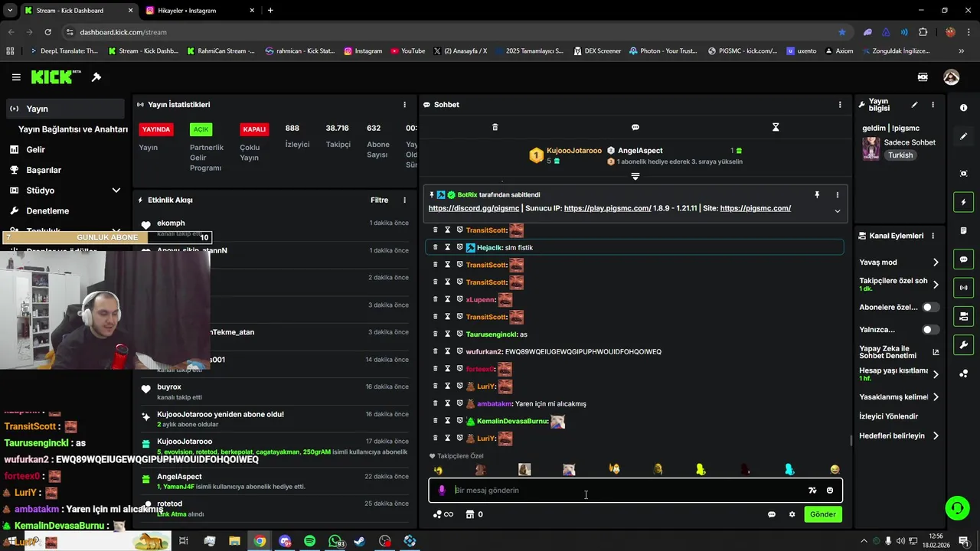This screenshot has width=980, height=551.
Task: Click YouTube bookmark in bookmarks bar
Action: click(x=407, y=51)
